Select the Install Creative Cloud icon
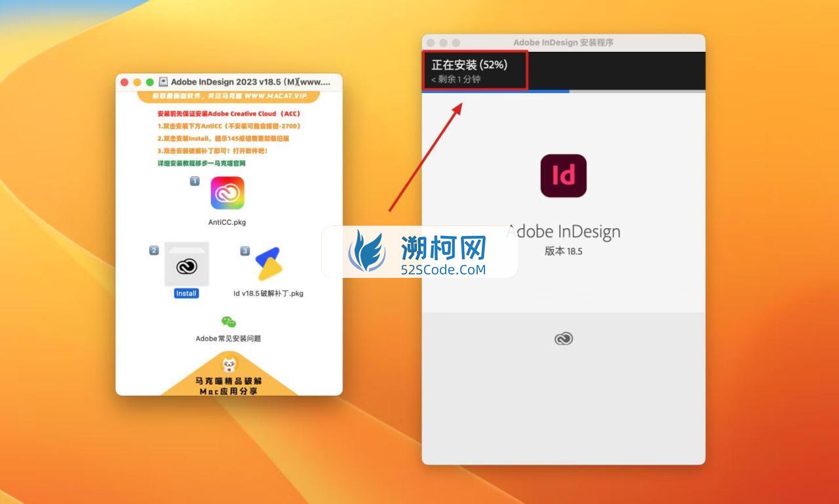This screenshot has width=839, height=504. coord(187,264)
